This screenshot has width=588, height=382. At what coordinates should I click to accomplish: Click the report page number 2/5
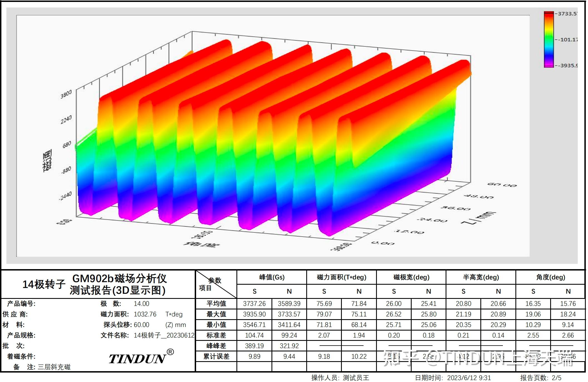(x=557, y=378)
